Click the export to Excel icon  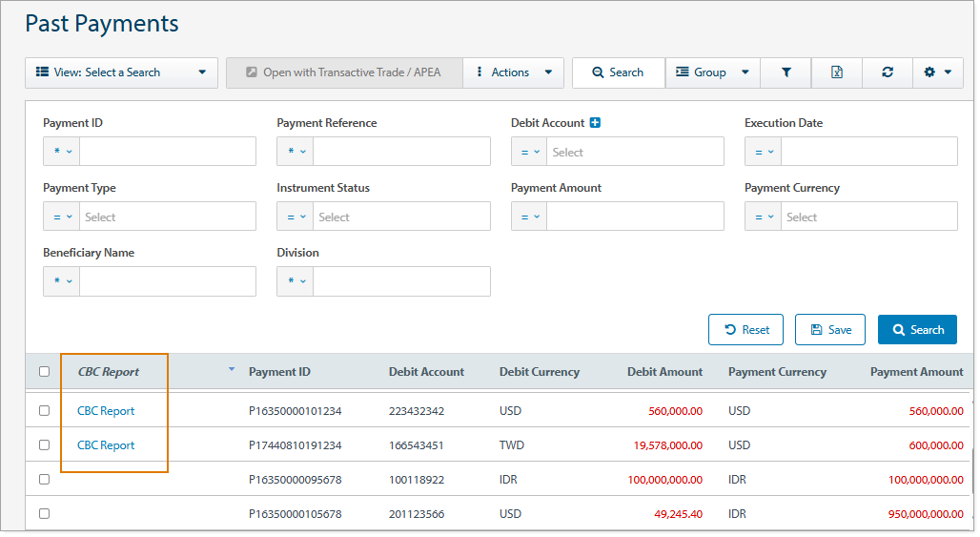(836, 72)
